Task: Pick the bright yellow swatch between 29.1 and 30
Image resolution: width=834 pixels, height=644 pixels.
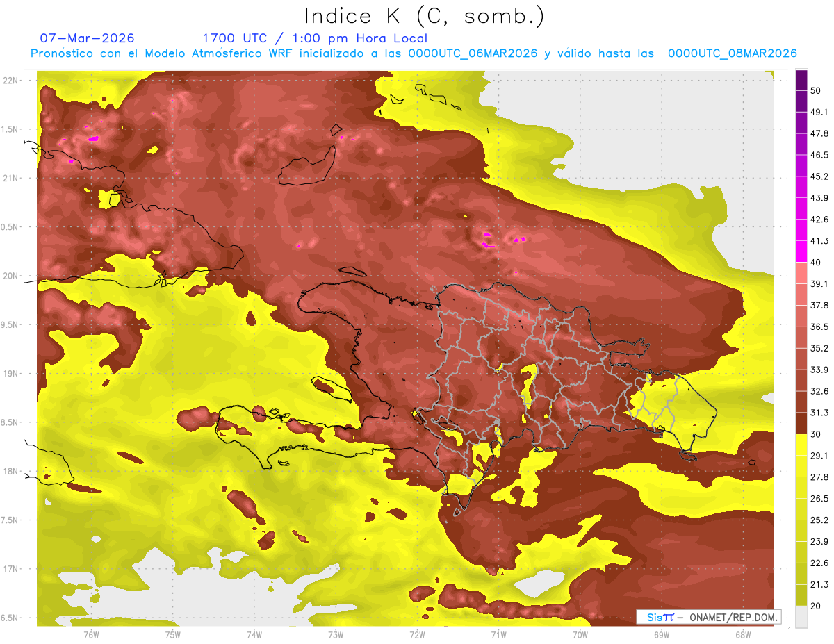Action: tap(801, 445)
